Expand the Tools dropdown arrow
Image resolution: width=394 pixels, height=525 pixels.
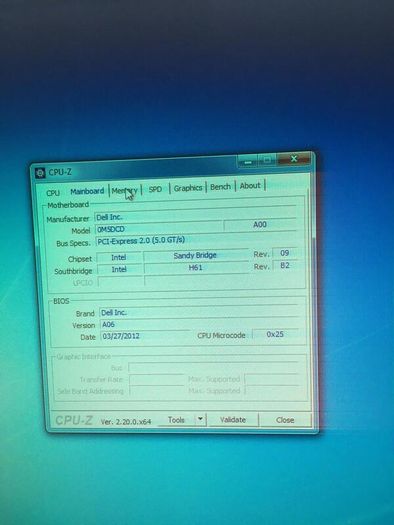pos(200,419)
